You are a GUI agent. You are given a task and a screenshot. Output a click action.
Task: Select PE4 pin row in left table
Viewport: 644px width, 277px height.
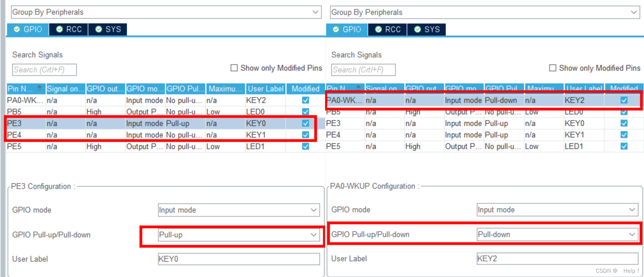(166, 135)
